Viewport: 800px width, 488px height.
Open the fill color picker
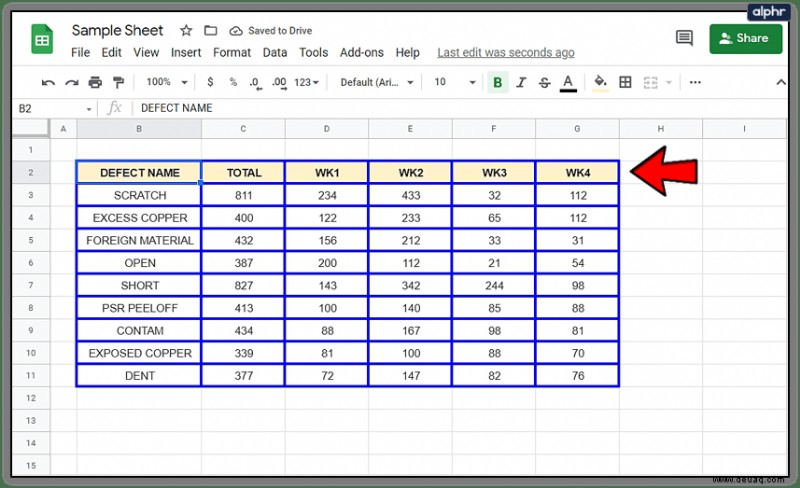[x=601, y=83]
